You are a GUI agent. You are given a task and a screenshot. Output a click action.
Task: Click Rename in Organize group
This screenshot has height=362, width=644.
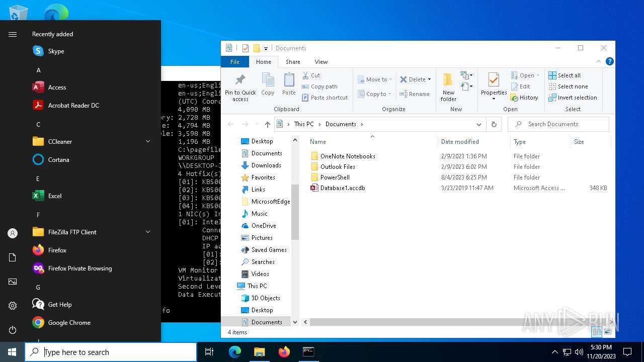click(415, 94)
